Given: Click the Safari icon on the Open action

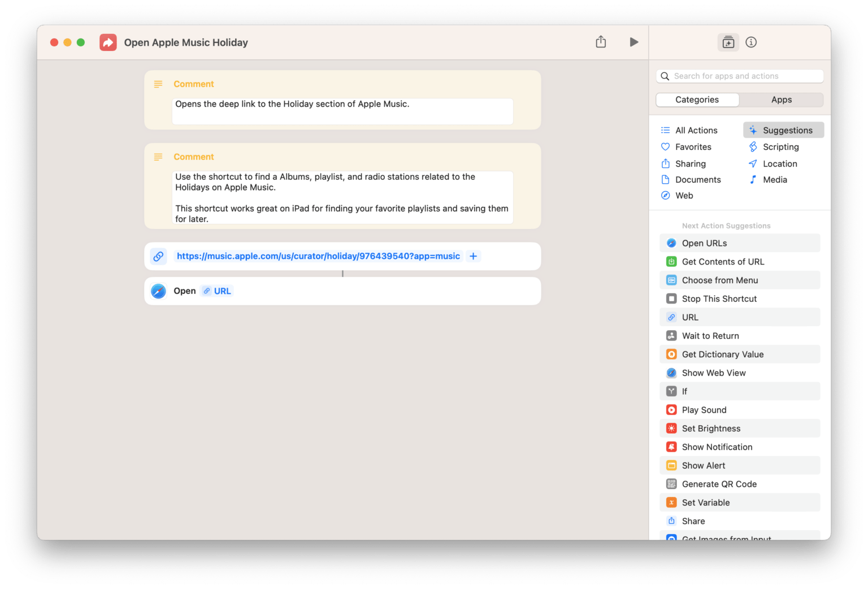Looking at the screenshot, I should [x=158, y=291].
